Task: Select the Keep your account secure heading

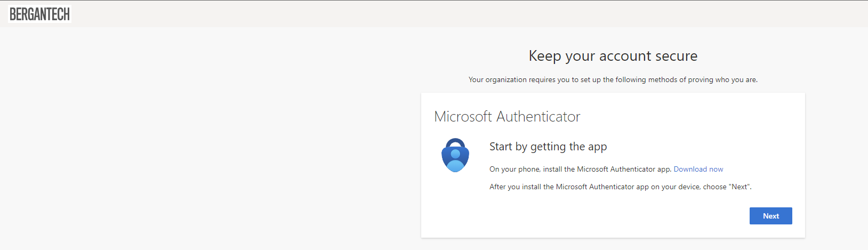Action: 613,56
